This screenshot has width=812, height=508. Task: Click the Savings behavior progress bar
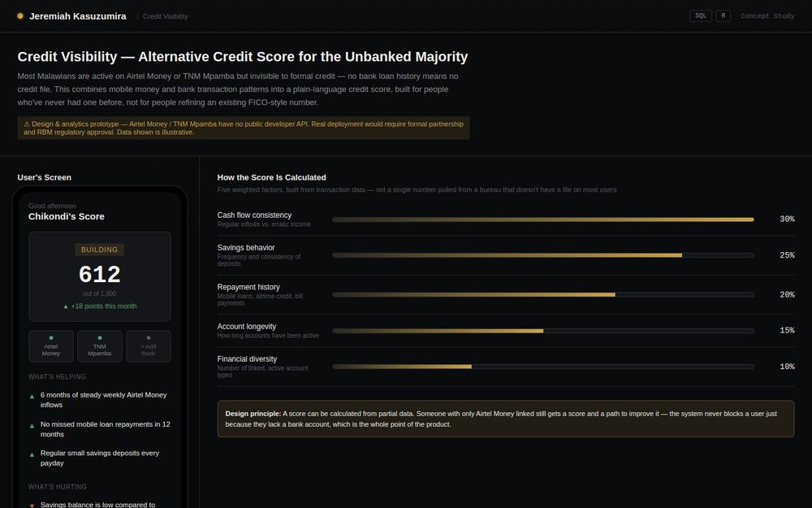pos(543,255)
